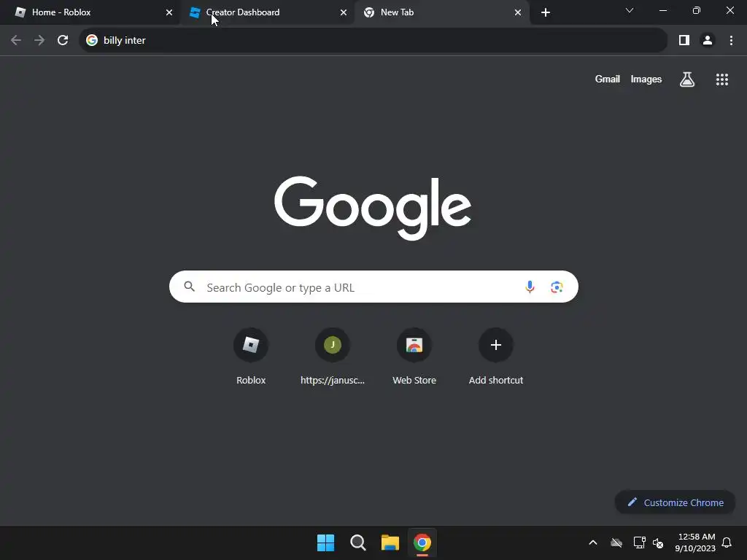Open the network status tray icon
The image size is (747, 560).
point(639,542)
